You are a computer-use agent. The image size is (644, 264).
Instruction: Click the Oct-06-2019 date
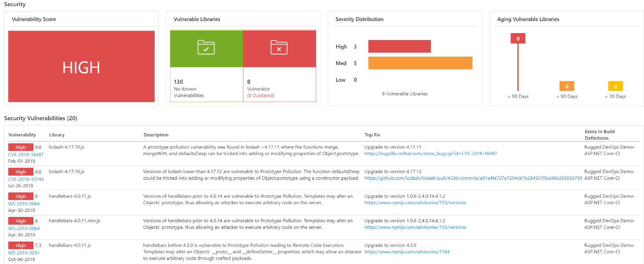[x=22, y=259]
